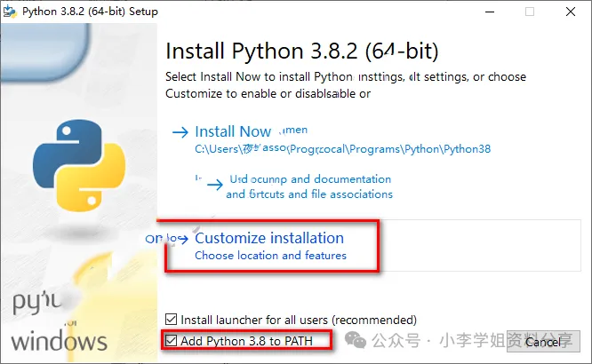The width and height of the screenshot is (592, 364).
Task: Click the Python38 install path text
Action: (x=342, y=149)
